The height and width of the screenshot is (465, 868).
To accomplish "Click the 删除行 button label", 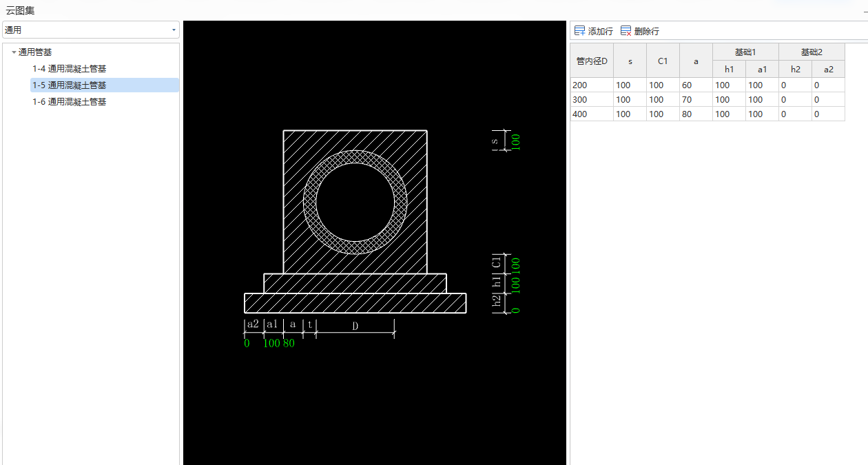I will click(x=646, y=32).
